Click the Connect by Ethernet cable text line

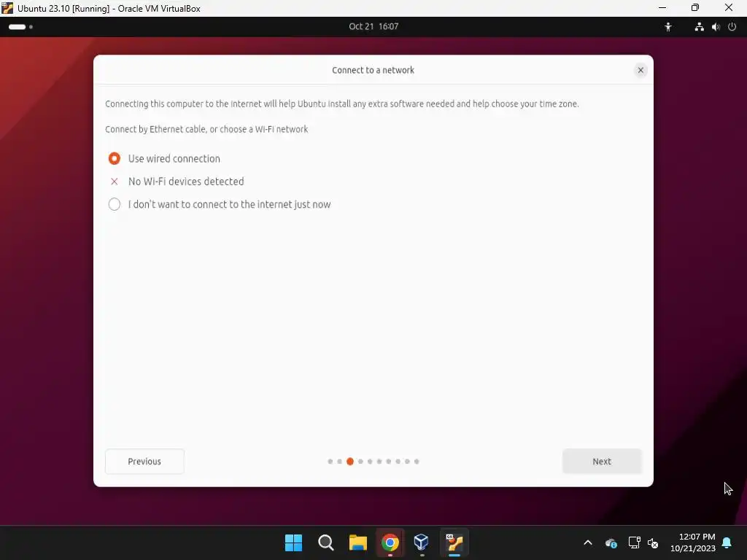[x=206, y=129]
